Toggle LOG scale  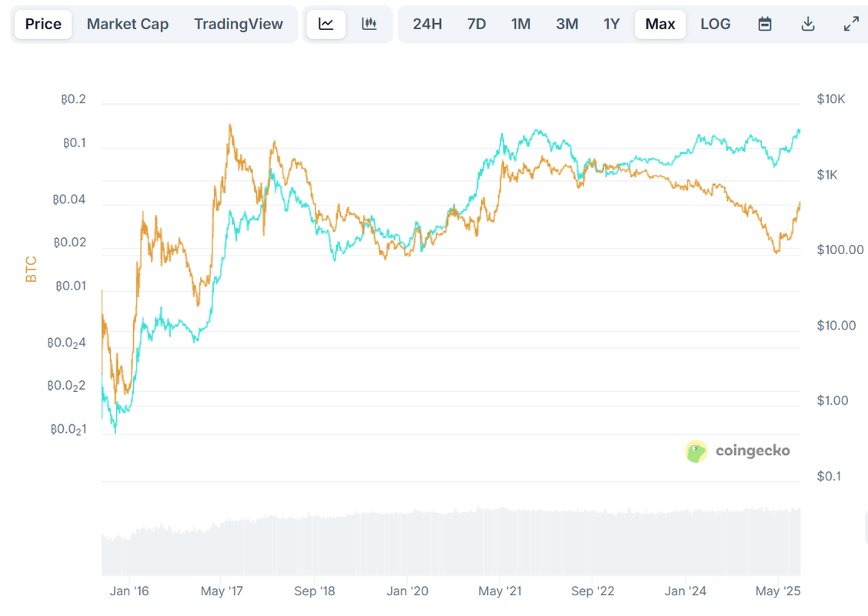click(x=715, y=25)
